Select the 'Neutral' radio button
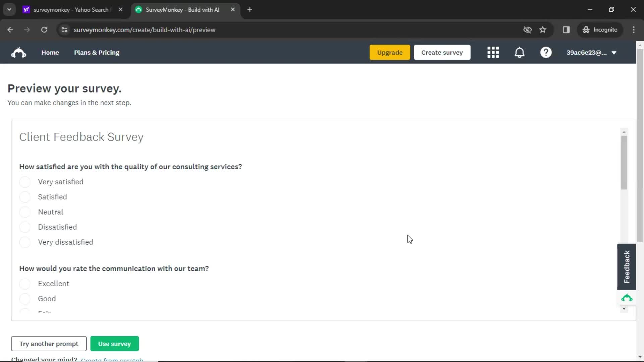 click(25, 212)
